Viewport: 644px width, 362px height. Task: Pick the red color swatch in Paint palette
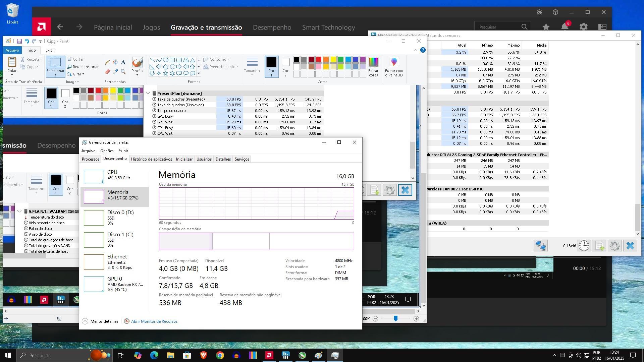tap(319, 59)
